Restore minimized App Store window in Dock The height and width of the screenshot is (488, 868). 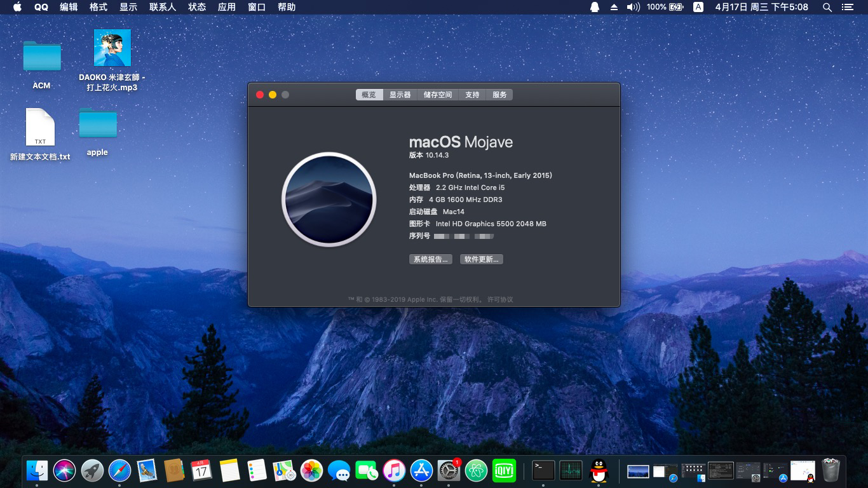(x=775, y=471)
